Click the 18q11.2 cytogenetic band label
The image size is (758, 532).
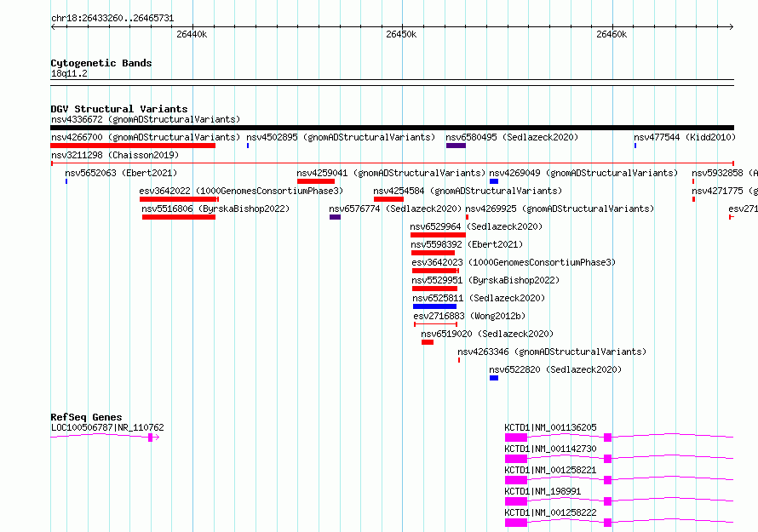[x=69, y=73]
